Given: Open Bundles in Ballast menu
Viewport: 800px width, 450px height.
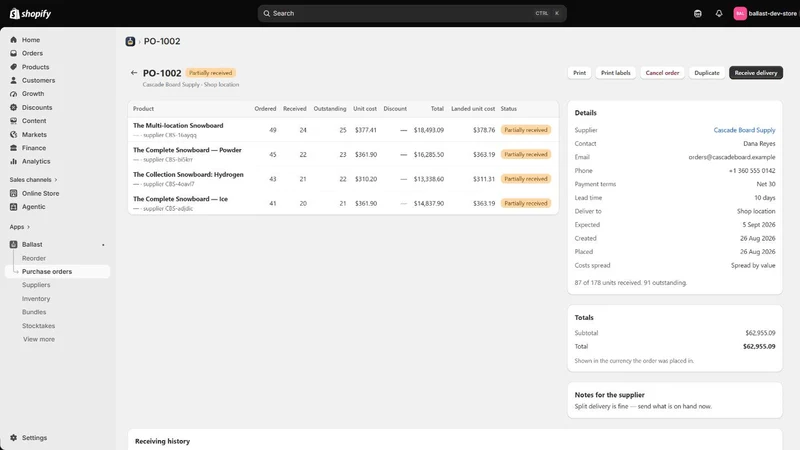Looking at the screenshot, I should click(x=34, y=312).
